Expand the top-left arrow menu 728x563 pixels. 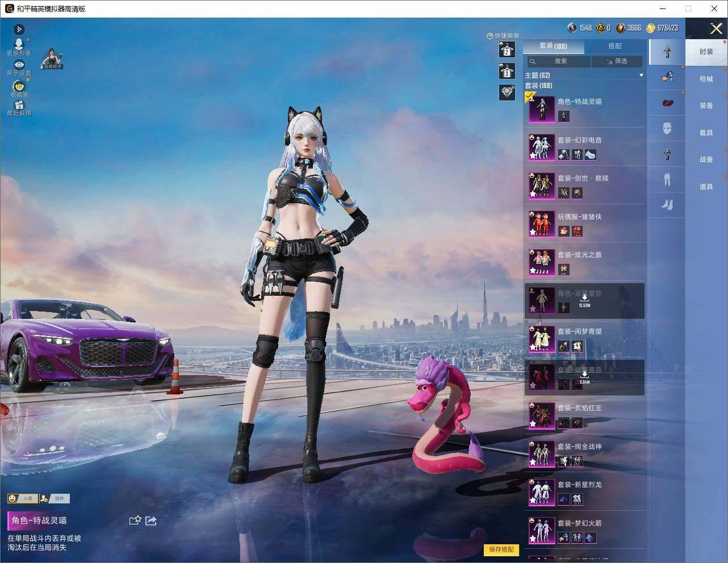point(19,30)
